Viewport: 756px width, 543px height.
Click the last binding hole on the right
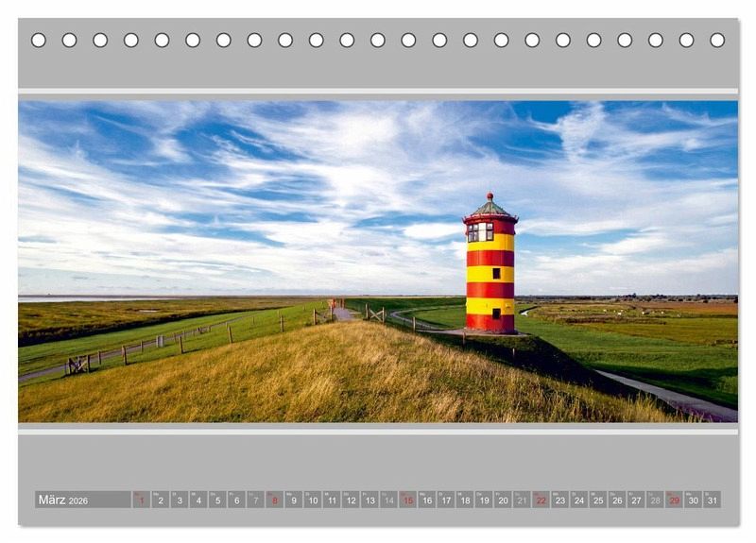point(717,40)
